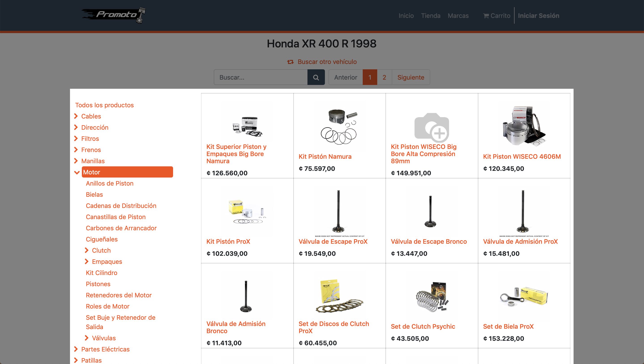Click the shopping cart icon
Image resolution: width=644 pixels, height=364 pixels.
tap(486, 16)
